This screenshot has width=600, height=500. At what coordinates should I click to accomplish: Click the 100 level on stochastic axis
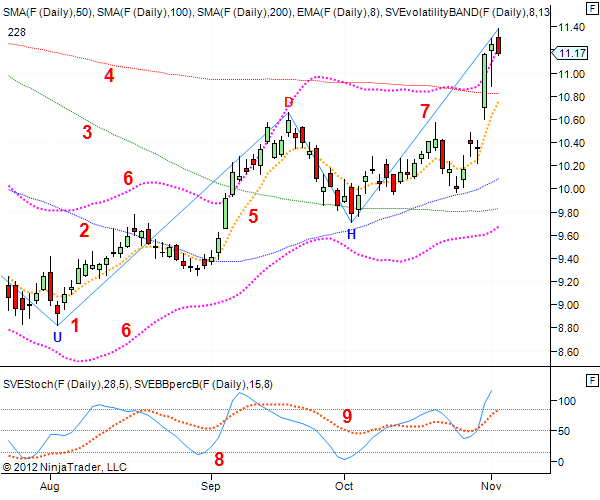pos(567,401)
